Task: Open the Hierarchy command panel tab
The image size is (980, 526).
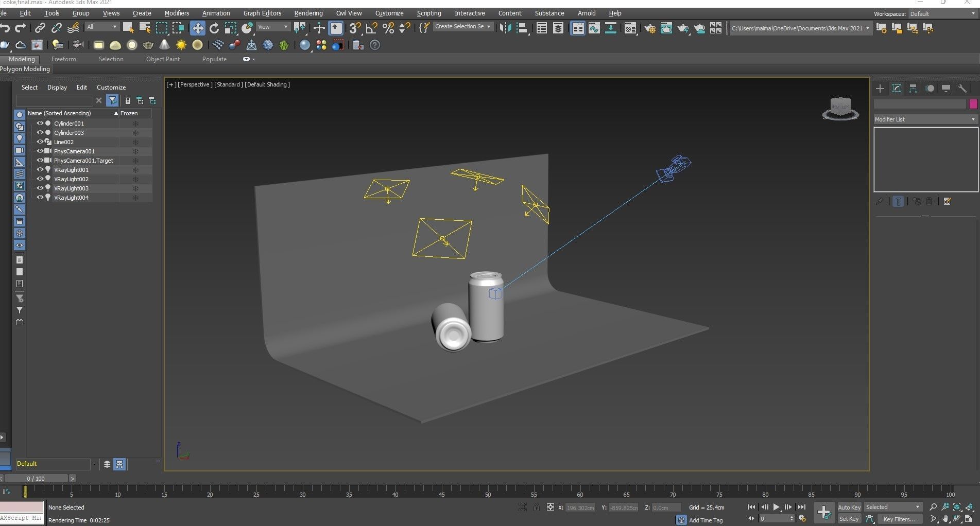Action: [x=913, y=89]
